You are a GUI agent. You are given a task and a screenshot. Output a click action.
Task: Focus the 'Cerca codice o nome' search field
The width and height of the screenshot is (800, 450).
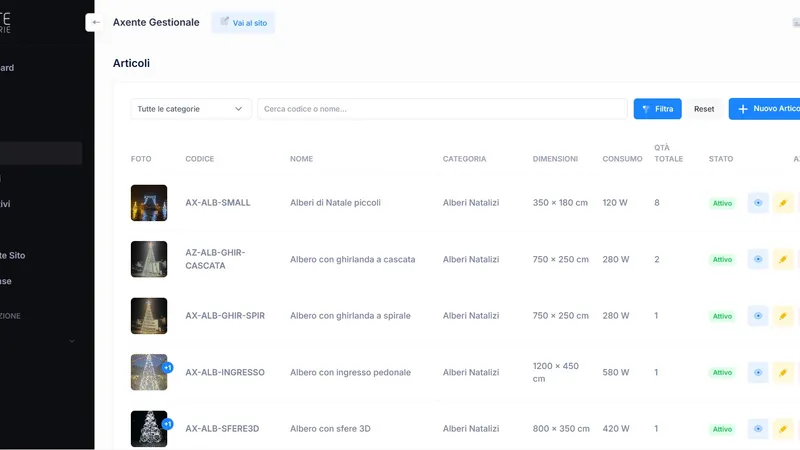click(442, 109)
